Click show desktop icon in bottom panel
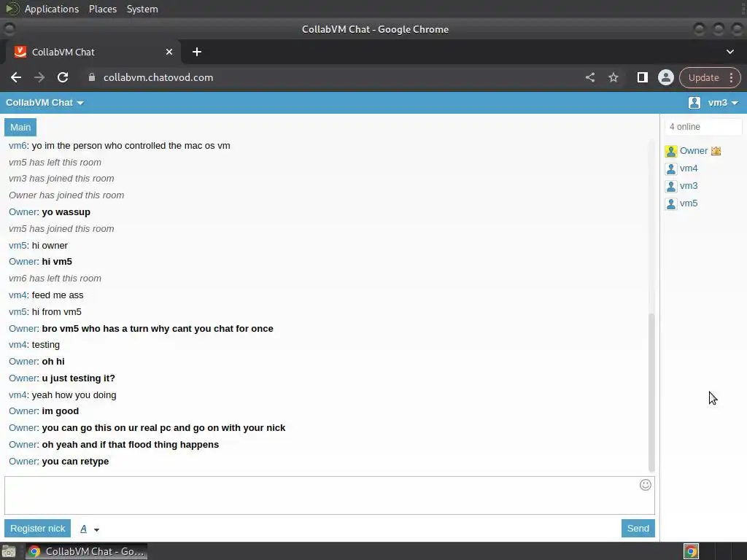The height and width of the screenshot is (560, 747). pyautogui.click(x=9, y=551)
